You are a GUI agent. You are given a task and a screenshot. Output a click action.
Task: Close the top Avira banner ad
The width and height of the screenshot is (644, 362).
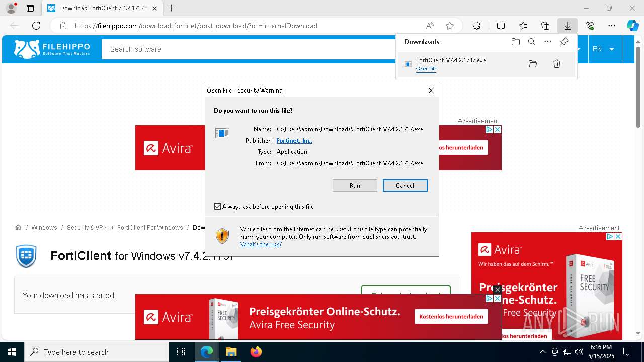pyautogui.click(x=497, y=129)
